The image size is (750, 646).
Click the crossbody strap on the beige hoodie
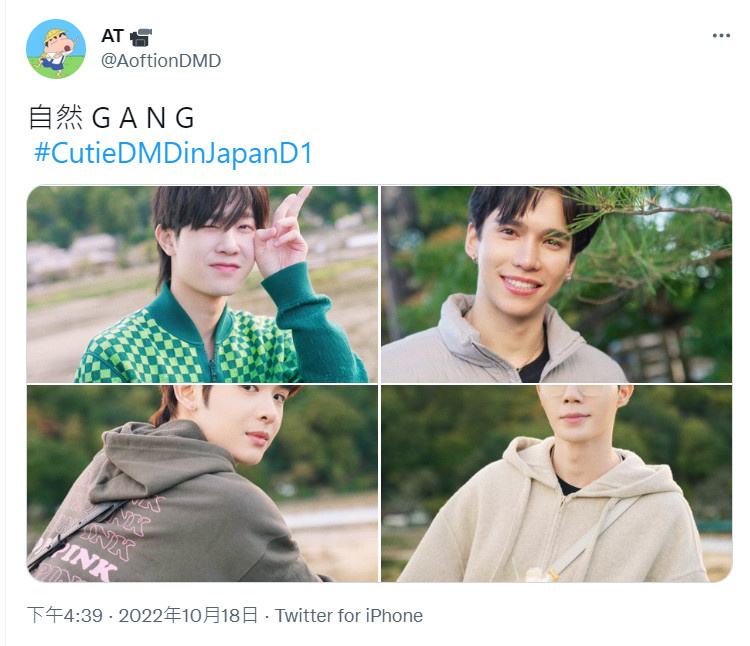(x=596, y=534)
